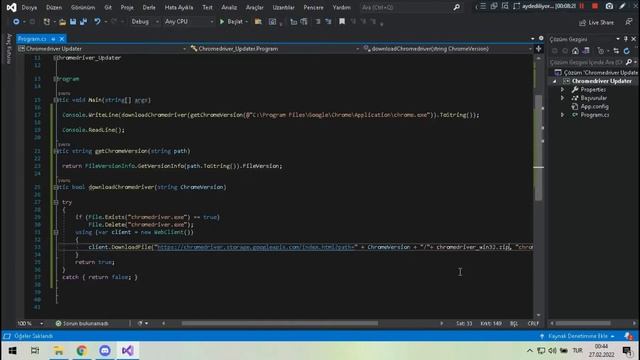This screenshot has height=360, width=640.
Task: Click the Open File folder icon
Action: tap(62, 22)
